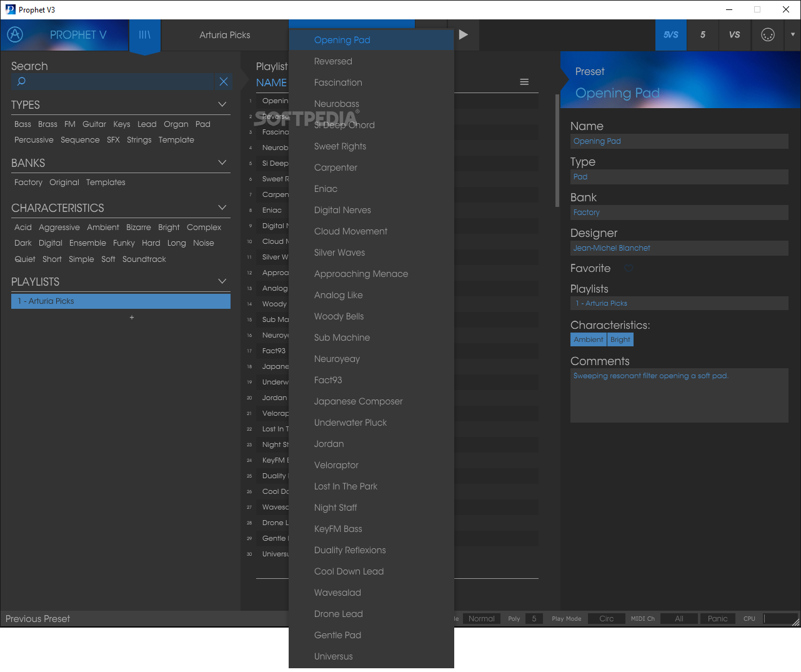Choose Japanese Composer from preset dropdown
Image resolution: width=801 pixels, height=672 pixels.
click(371, 401)
